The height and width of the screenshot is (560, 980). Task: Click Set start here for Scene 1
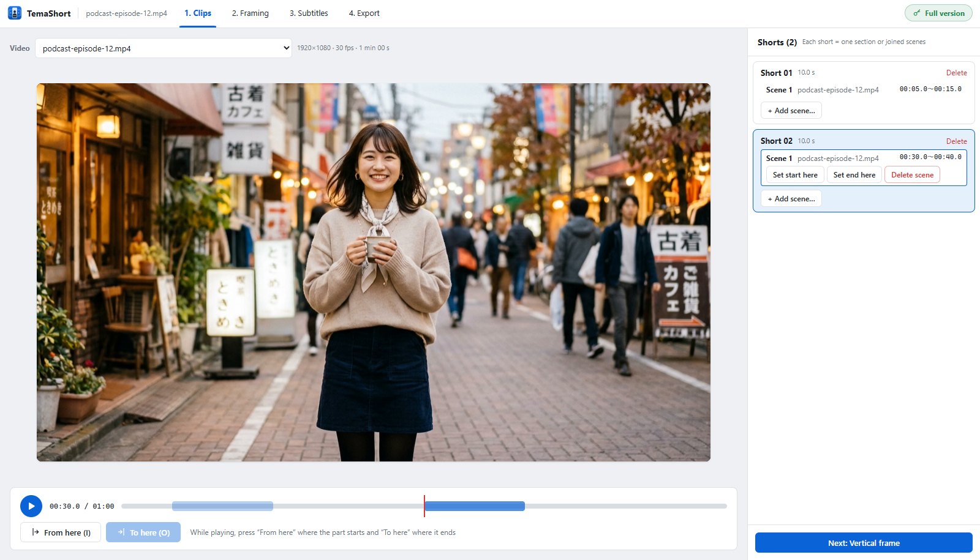pyautogui.click(x=795, y=175)
